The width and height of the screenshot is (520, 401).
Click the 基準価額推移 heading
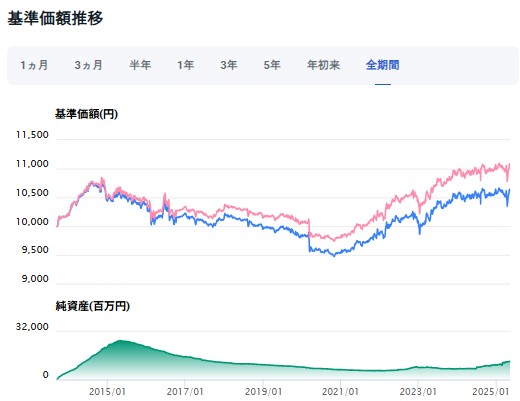tap(55, 18)
